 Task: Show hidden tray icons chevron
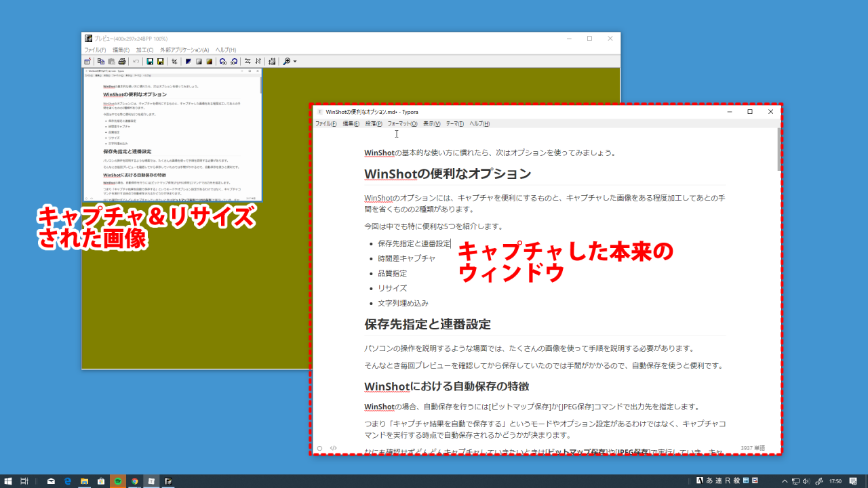(784, 481)
